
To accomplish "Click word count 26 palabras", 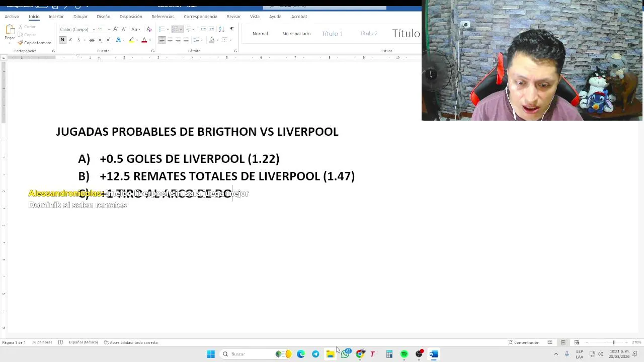I will (x=42, y=342).
